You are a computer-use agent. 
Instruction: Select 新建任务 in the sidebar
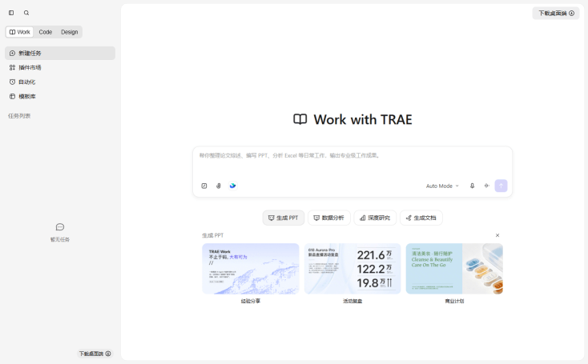60,53
